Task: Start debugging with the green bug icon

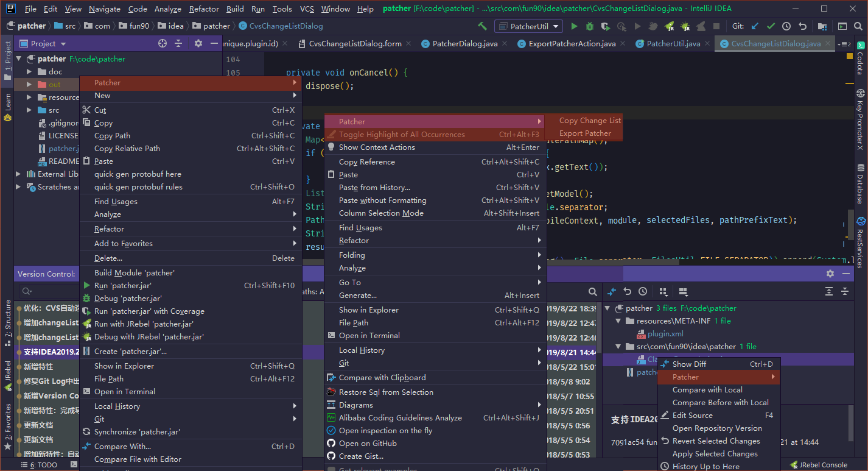Action: pyautogui.click(x=589, y=26)
